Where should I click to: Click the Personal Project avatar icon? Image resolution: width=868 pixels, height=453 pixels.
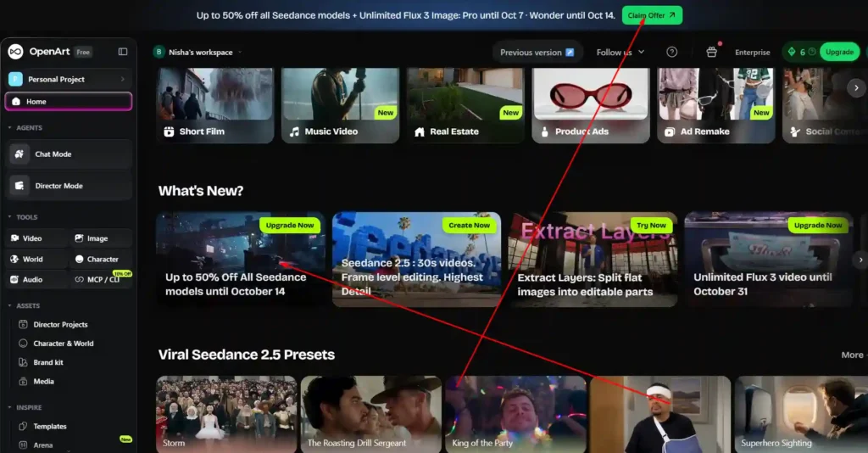pos(15,79)
